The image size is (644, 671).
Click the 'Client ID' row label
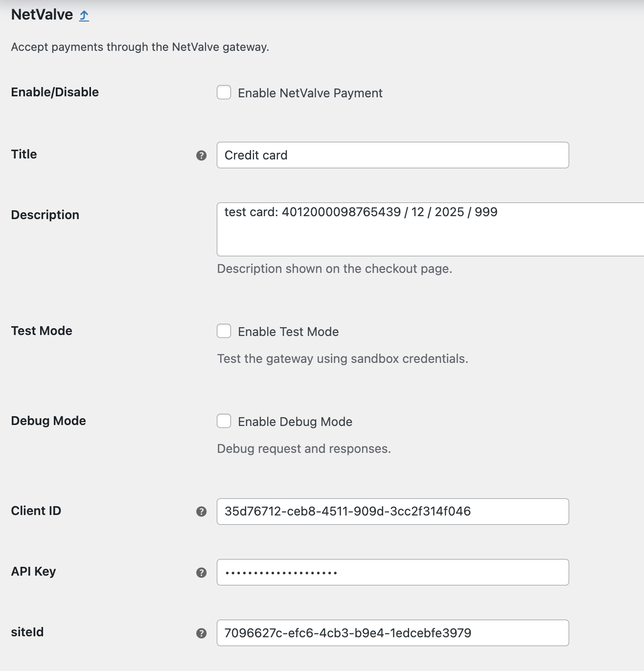click(36, 511)
